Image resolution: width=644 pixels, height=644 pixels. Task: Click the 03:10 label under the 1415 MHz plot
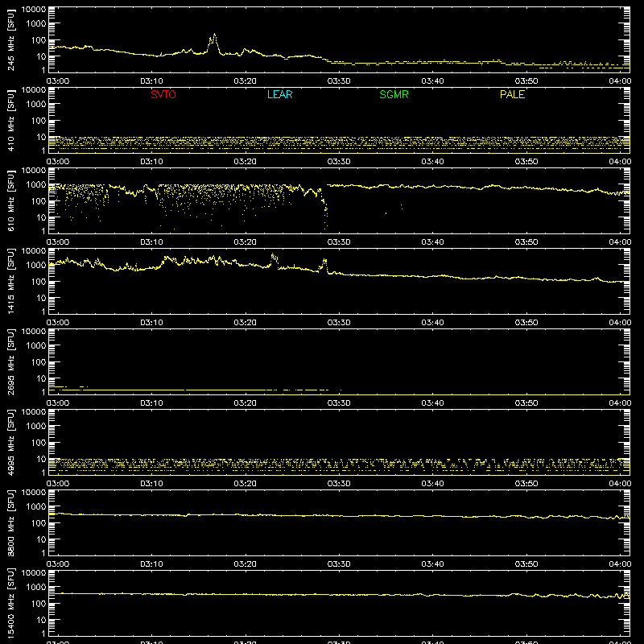(x=151, y=323)
